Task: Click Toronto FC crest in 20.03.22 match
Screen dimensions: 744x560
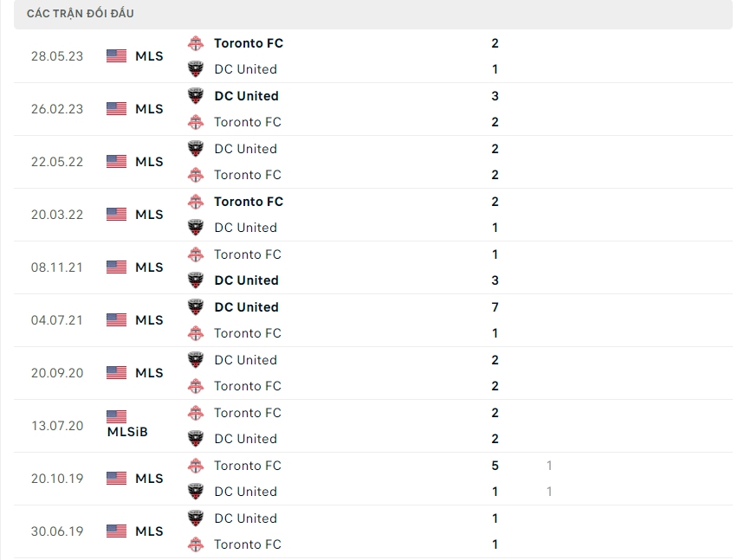Action: 196,202
